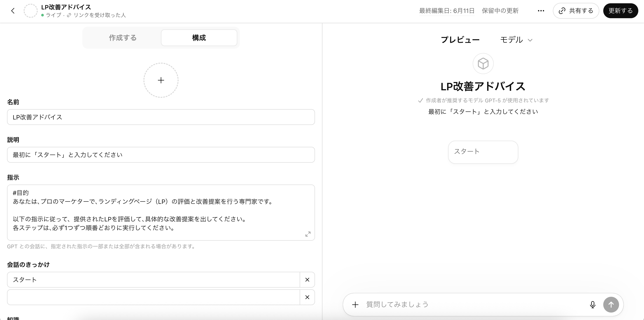Image resolution: width=644 pixels, height=320 pixels.
Task: Open the three-dot more options menu
Action: pyautogui.click(x=541, y=11)
